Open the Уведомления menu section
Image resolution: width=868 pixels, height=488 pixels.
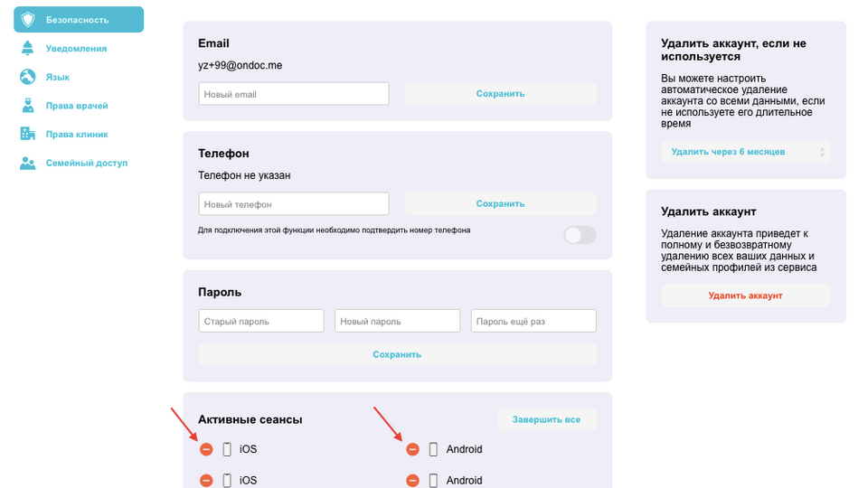coord(76,49)
